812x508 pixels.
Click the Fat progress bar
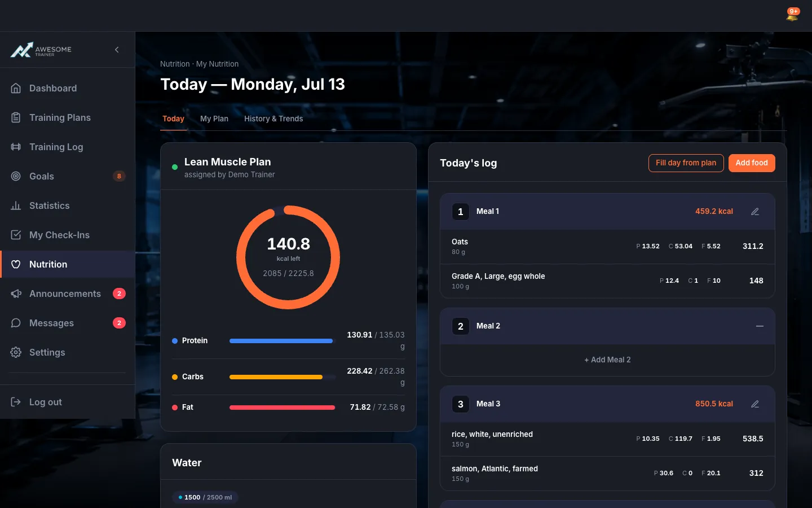click(282, 408)
